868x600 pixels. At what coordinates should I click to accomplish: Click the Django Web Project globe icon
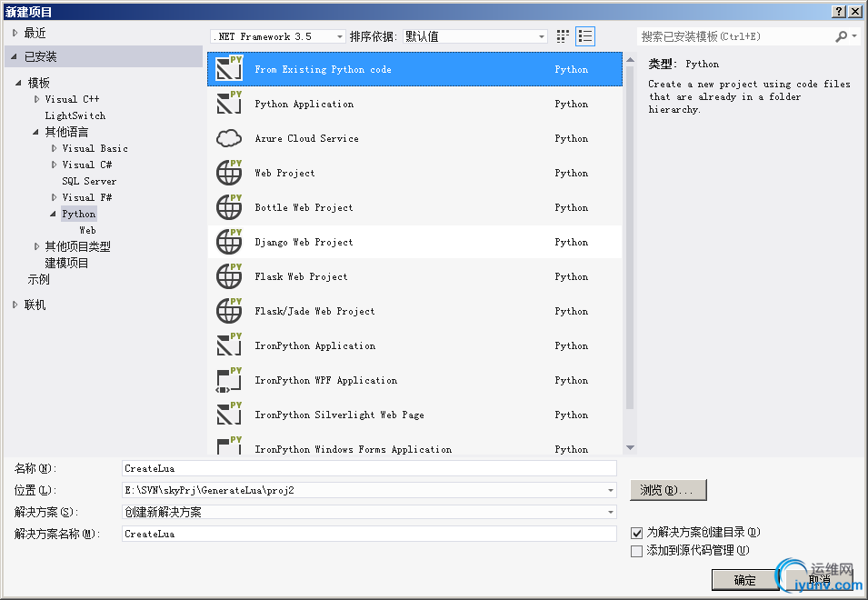click(229, 242)
